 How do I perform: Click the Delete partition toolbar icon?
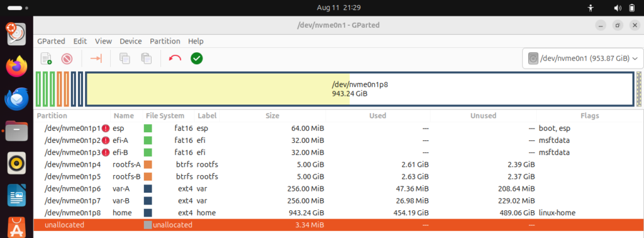click(67, 59)
